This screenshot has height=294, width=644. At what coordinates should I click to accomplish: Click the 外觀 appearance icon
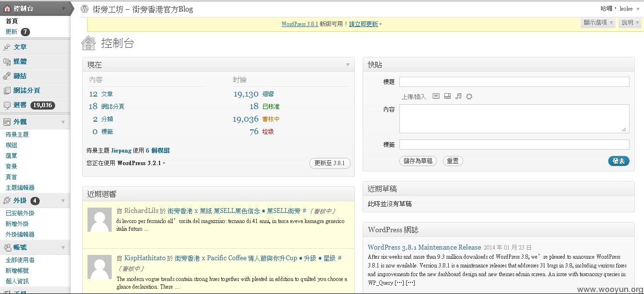(x=7, y=122)
